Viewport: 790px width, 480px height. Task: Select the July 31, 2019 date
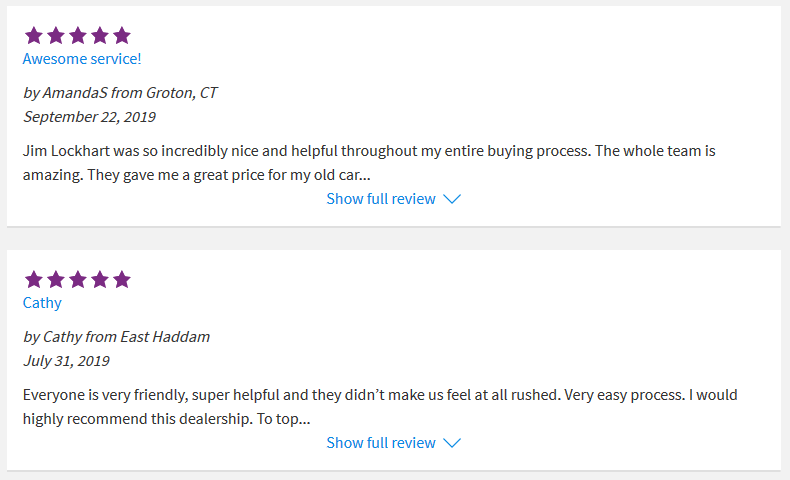tap(66, 361)
